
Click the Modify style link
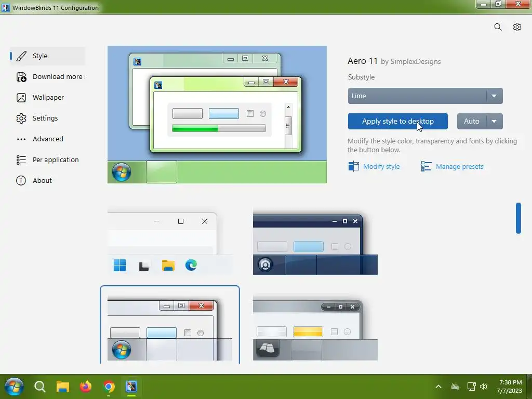[381, 167]
